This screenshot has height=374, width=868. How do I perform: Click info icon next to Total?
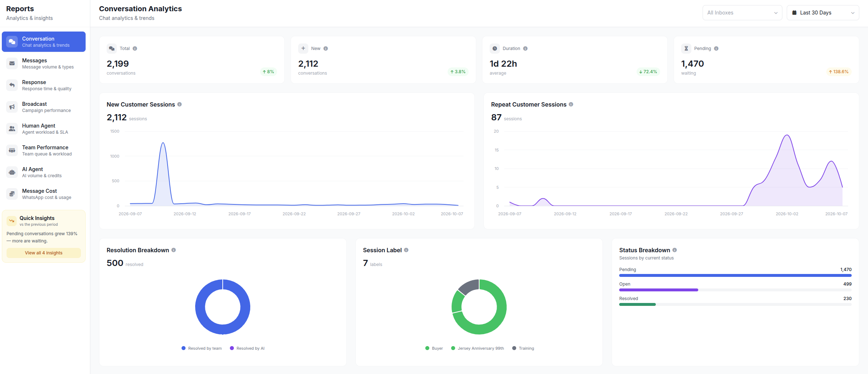point(135,49)
